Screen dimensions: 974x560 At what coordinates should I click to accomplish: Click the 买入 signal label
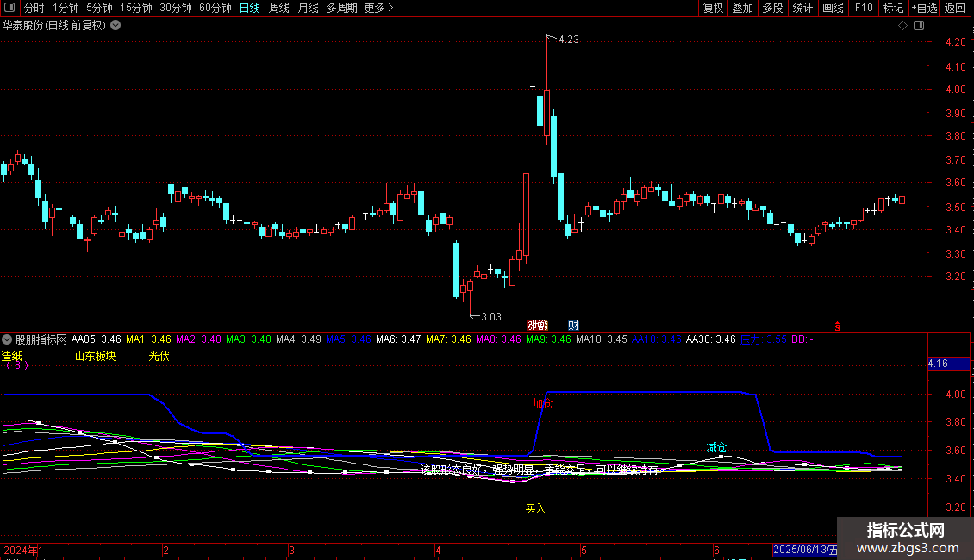(x=535, y=508)
